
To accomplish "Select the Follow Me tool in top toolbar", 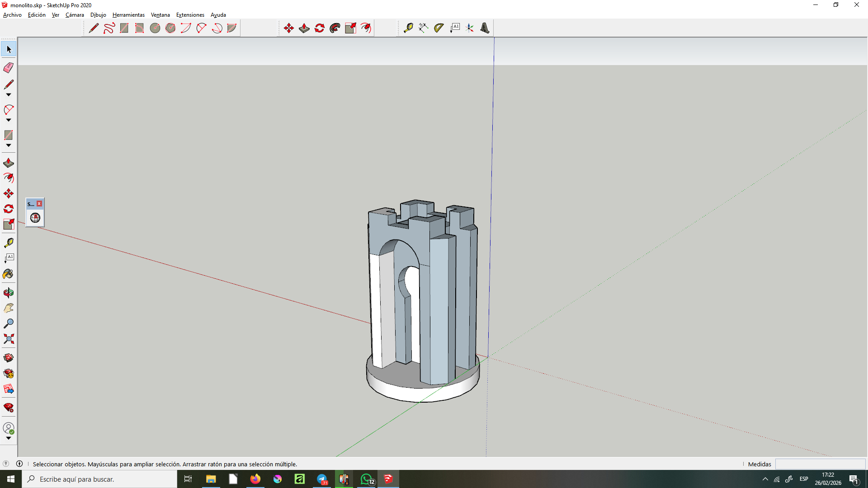I will (335, 28).
